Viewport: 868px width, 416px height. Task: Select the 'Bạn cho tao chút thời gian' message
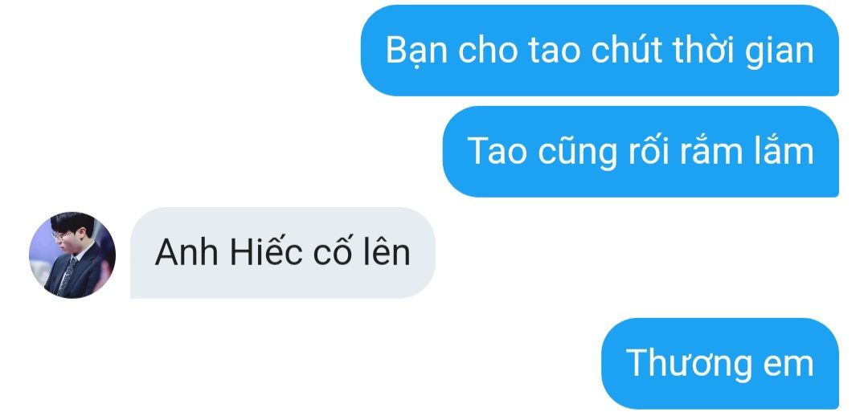(x=600, y=51)
